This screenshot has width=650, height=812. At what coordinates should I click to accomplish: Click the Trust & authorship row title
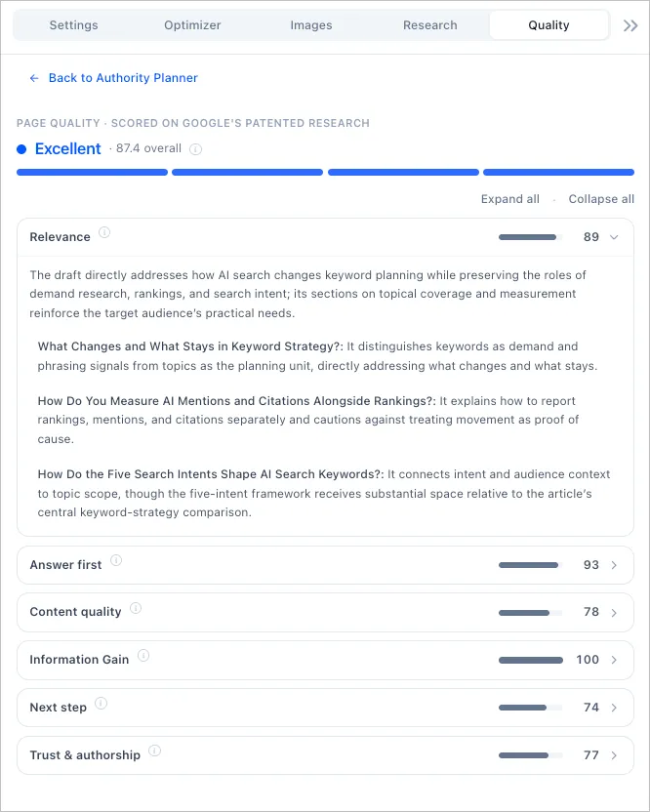[x=85, y=755]
